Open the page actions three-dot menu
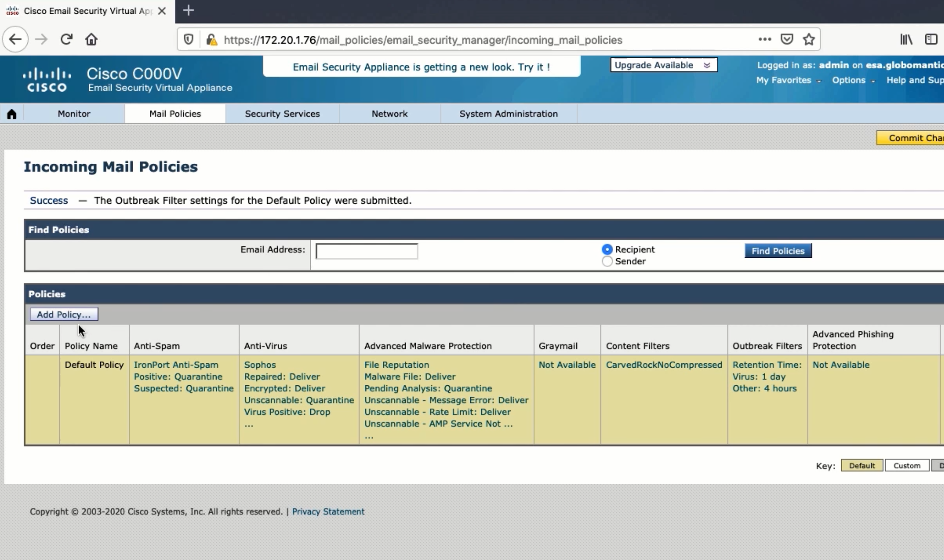944x560 pixels. pos(764,40)
